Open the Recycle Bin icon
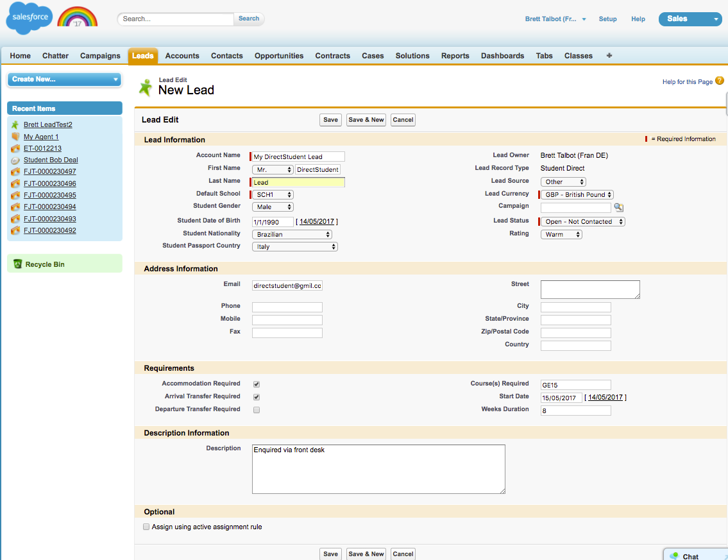This screenshot has height=560, width=728. coord(18,264)
